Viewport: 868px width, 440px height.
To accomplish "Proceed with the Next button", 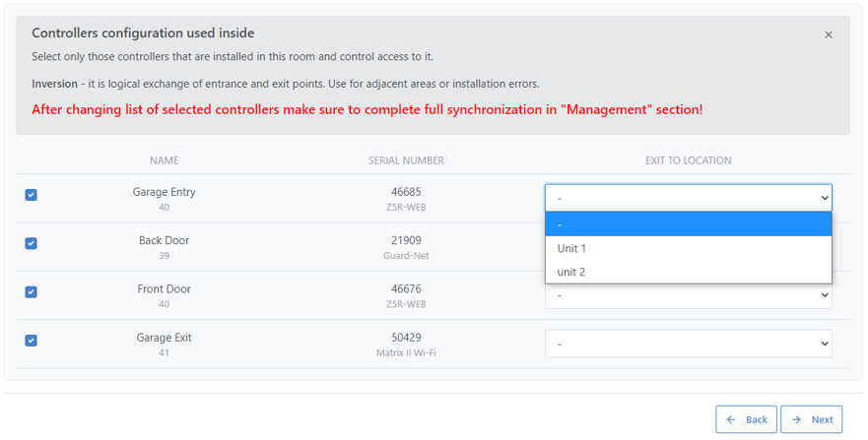I will [x=812, y=419].
